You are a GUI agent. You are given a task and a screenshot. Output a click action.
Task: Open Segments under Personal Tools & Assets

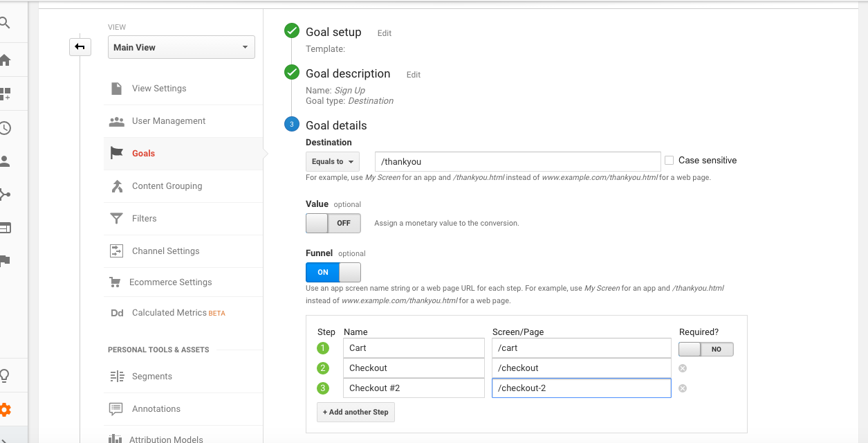pyautogui.click(x=152, y=377)
